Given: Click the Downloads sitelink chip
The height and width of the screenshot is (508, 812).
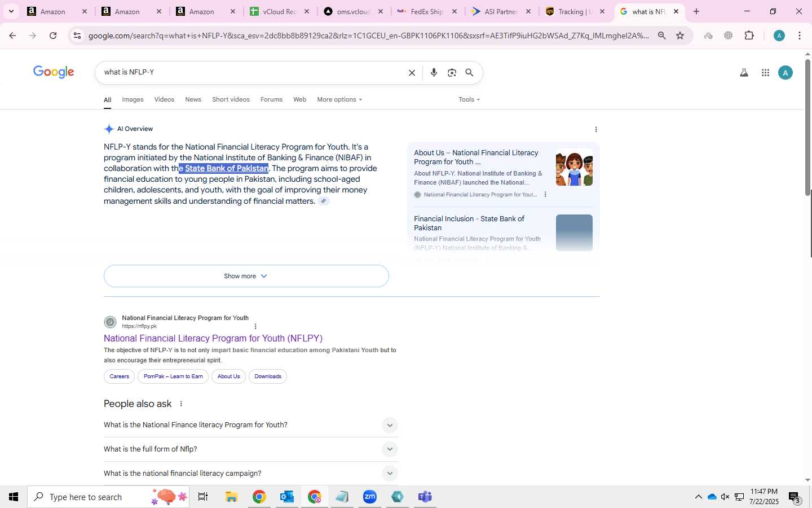Looking at the screenshot, I should point(268,376).
